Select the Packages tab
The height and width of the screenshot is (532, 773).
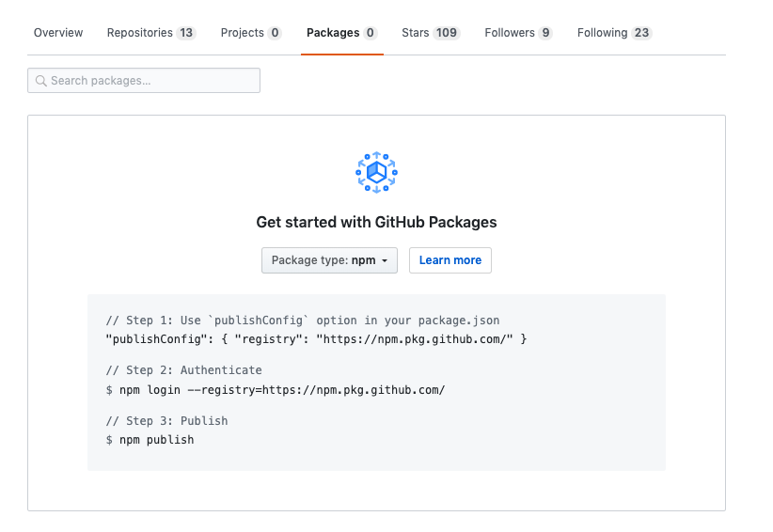pyautogui.click(x=333, y=33)
